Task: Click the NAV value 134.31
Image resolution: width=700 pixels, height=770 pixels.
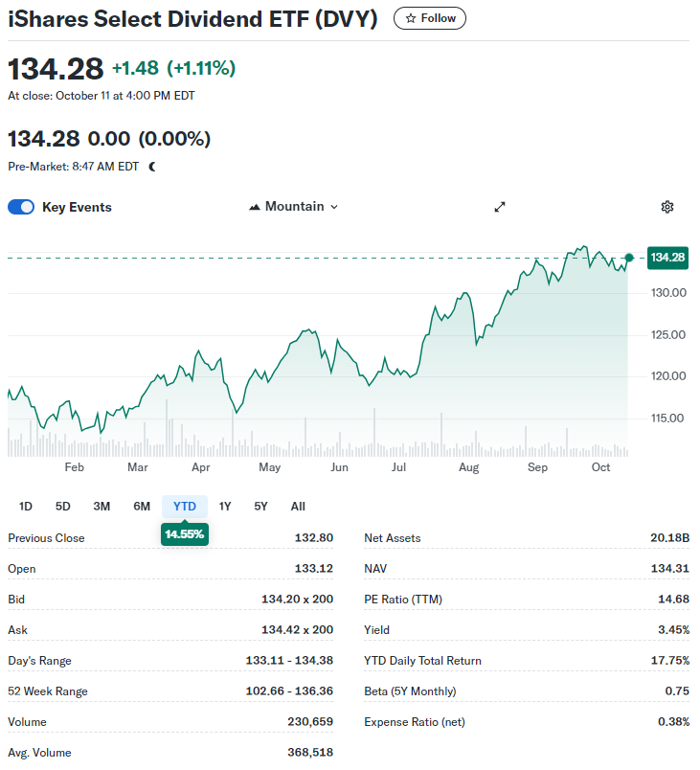Action: click(x=670, y=569)
